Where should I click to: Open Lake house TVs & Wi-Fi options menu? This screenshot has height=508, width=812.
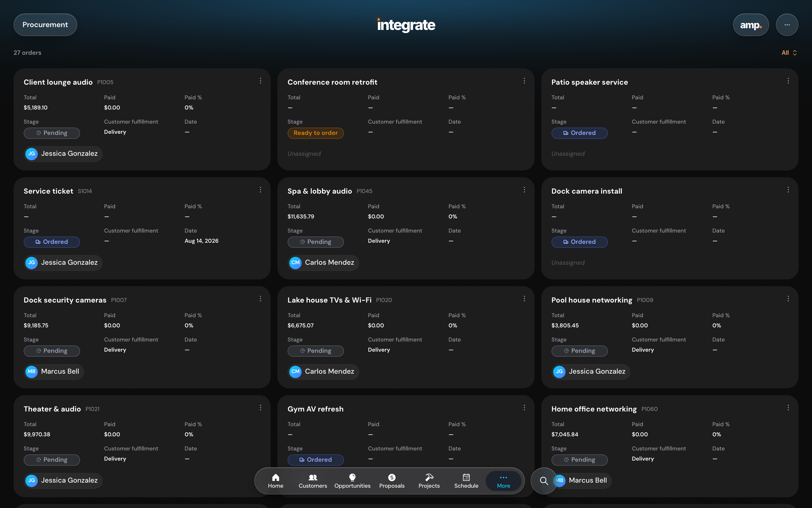coord(524,299)
